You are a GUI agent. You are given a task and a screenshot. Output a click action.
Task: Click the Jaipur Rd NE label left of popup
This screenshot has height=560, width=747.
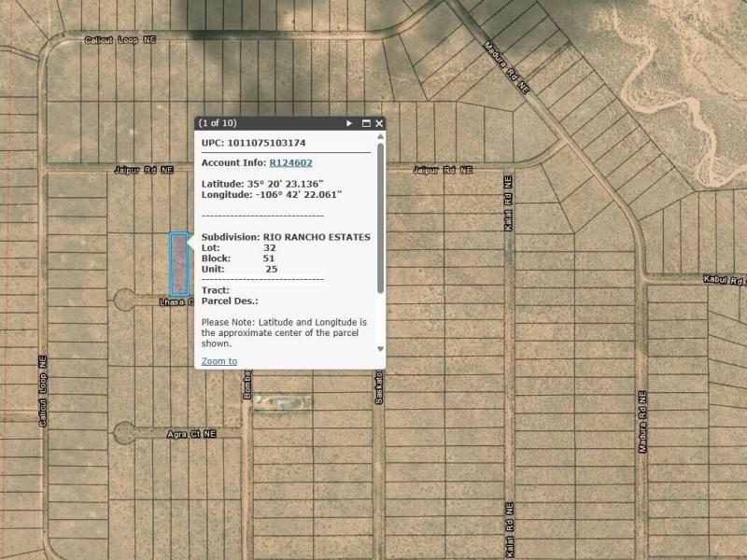tap(144, 170)
